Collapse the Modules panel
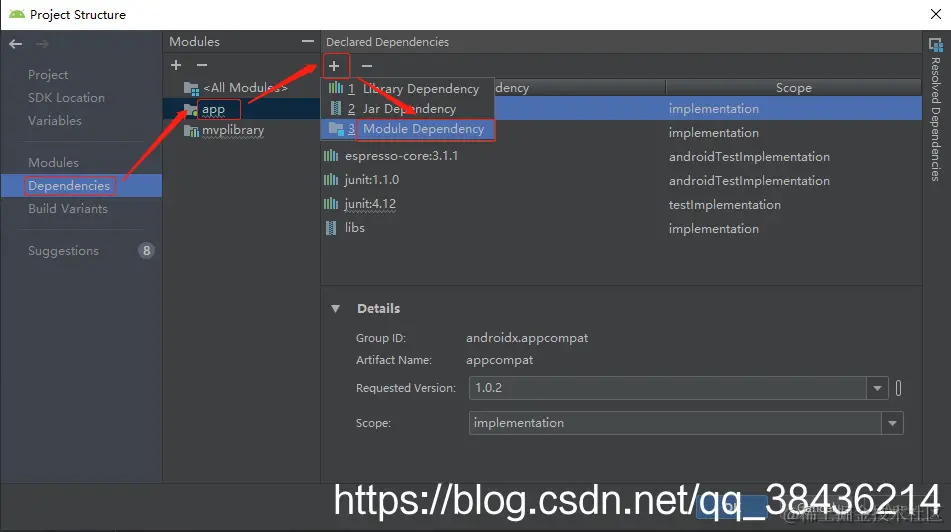The width and height of the screenshot is (951, 532). (307, 41)
